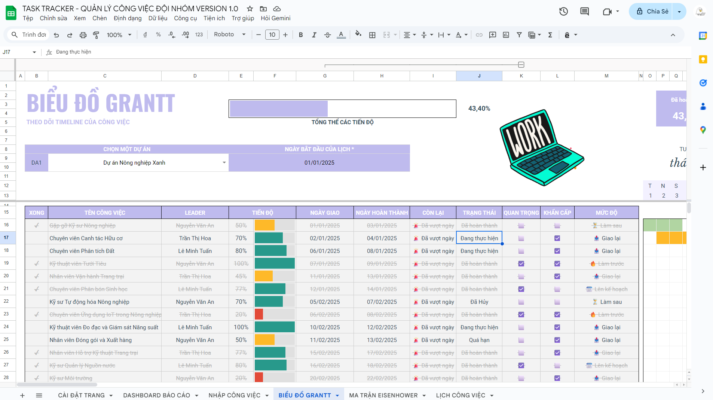Toggle Quan trọng checkbox for Kỹ sư Tự động hóa
The height and width of the screenshot is (400, 713).
(x=521, y=301)
